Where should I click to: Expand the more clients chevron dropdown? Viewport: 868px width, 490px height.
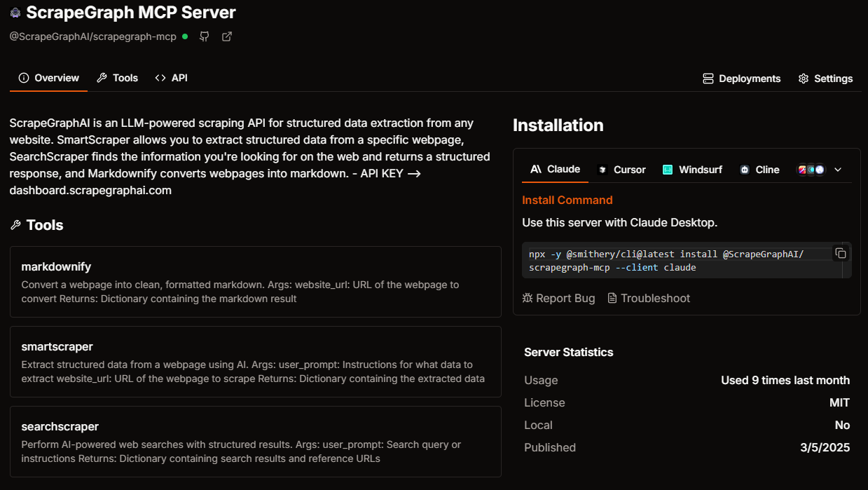[x=837, y=170]
